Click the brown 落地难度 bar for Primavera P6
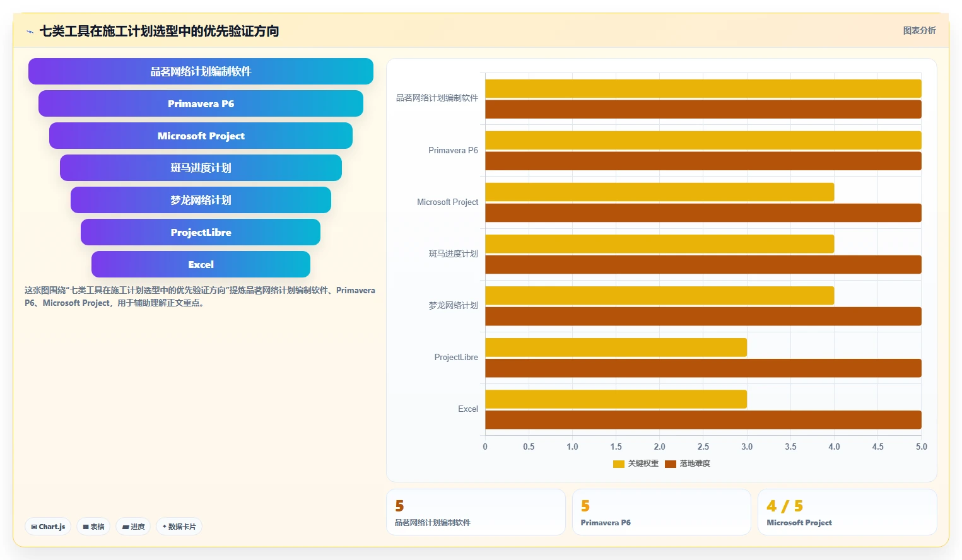The image size is (962, 560). pyautogui.click(x=703, y=161)
